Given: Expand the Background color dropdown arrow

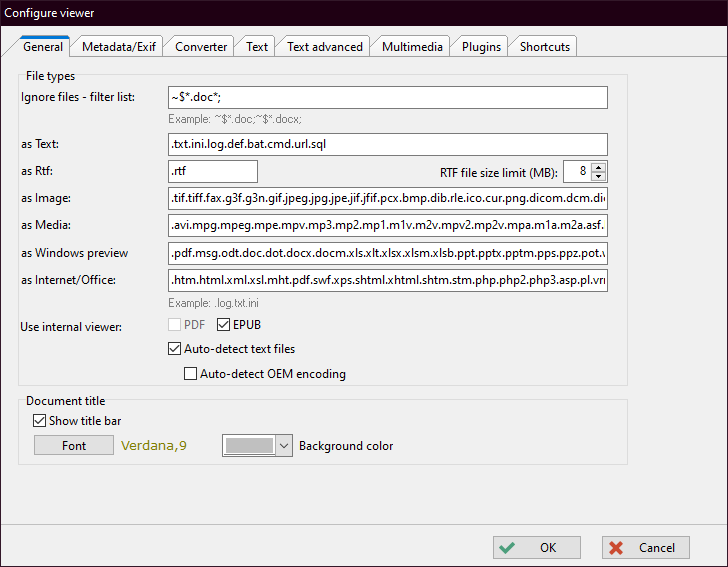Looking at the screenshot, I should (283, 446).
